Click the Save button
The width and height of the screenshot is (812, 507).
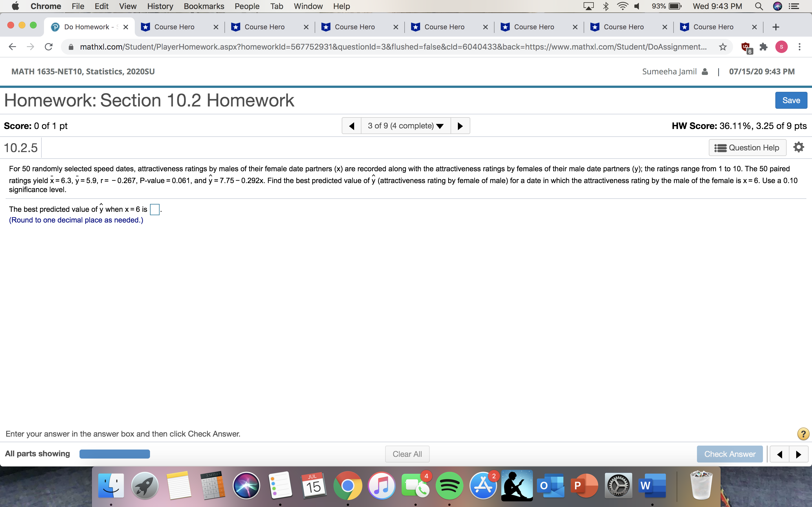[x=791, y=100]
